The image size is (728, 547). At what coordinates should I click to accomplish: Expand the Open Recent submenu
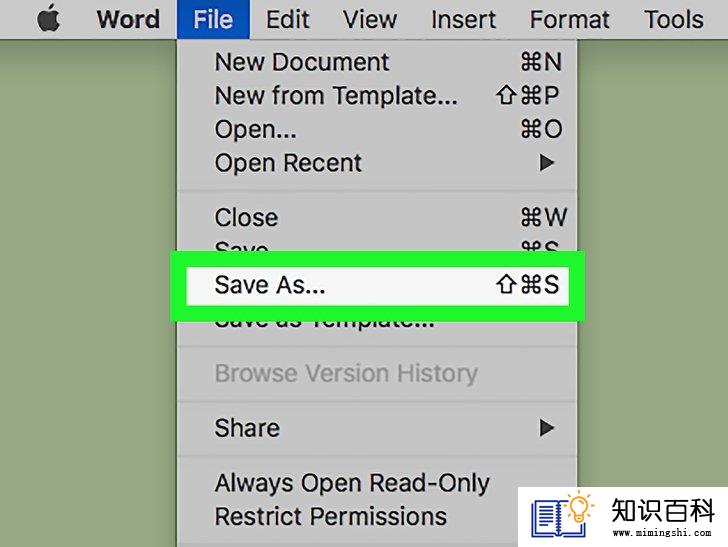pyautogui.click(x=377, y=163)
